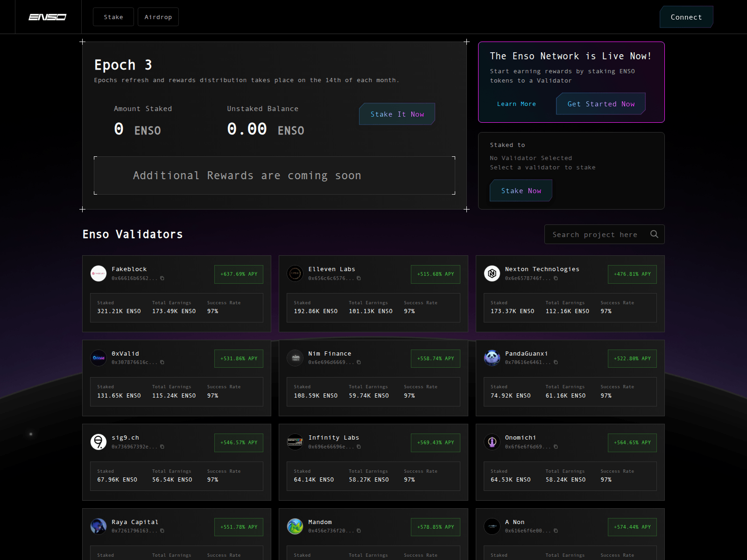Click 0xValid +531.86% APY badge
747x560 pixels.
coord(239,358)
